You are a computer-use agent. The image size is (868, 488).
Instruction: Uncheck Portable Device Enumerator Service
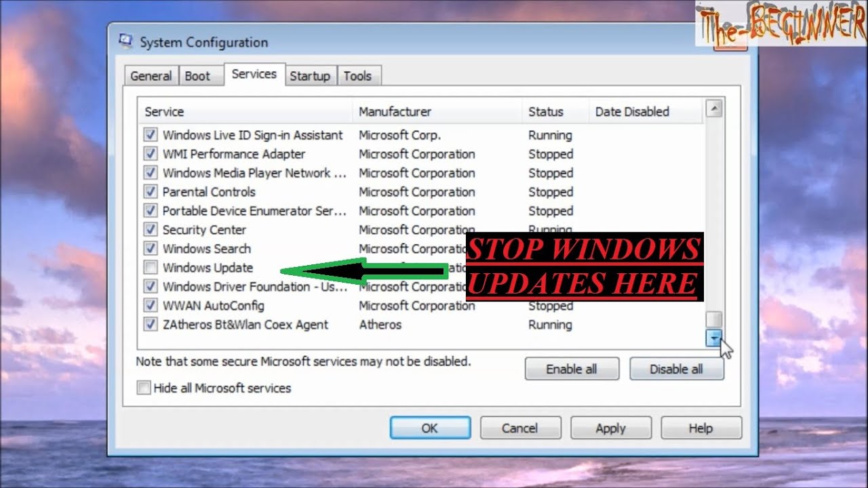(151, 211)
